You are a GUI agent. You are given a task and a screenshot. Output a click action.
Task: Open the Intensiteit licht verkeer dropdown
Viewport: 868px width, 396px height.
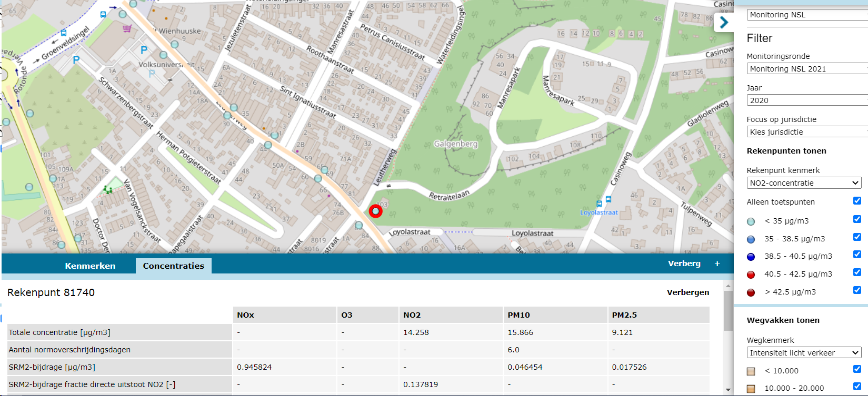coord(804,353)
